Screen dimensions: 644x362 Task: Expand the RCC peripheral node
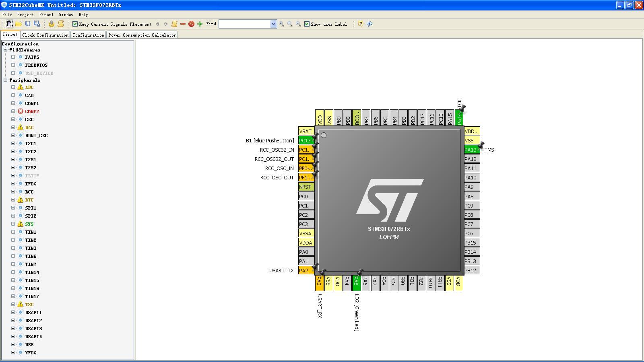(13, 192)
